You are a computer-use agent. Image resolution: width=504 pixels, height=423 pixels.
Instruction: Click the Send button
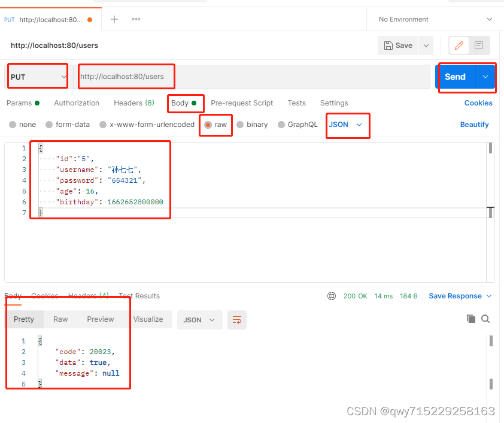click(x=455, y=77)
